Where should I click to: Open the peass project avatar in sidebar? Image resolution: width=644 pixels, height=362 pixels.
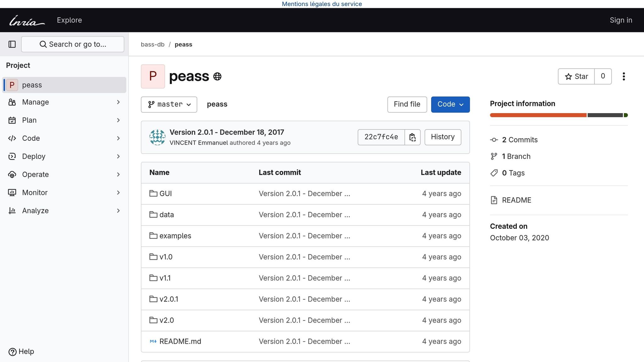[12, 85]
